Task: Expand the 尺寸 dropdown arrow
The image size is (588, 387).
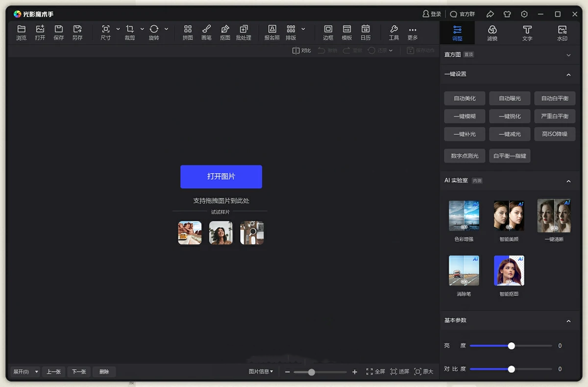Action: pos(118,29)
